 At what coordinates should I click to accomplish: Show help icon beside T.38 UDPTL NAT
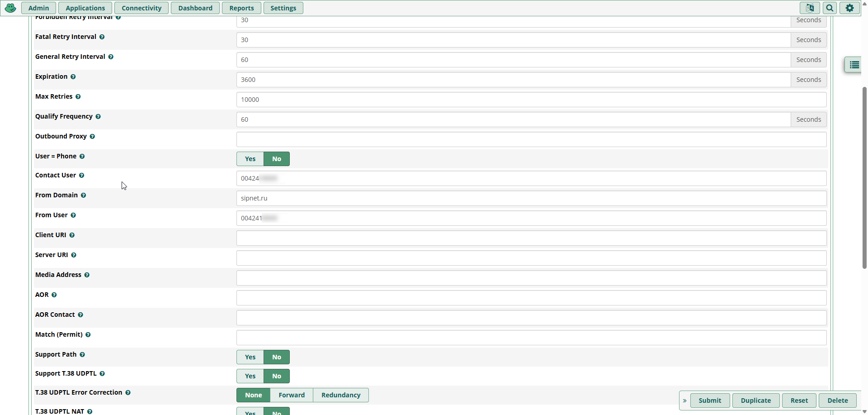(90, 412)
